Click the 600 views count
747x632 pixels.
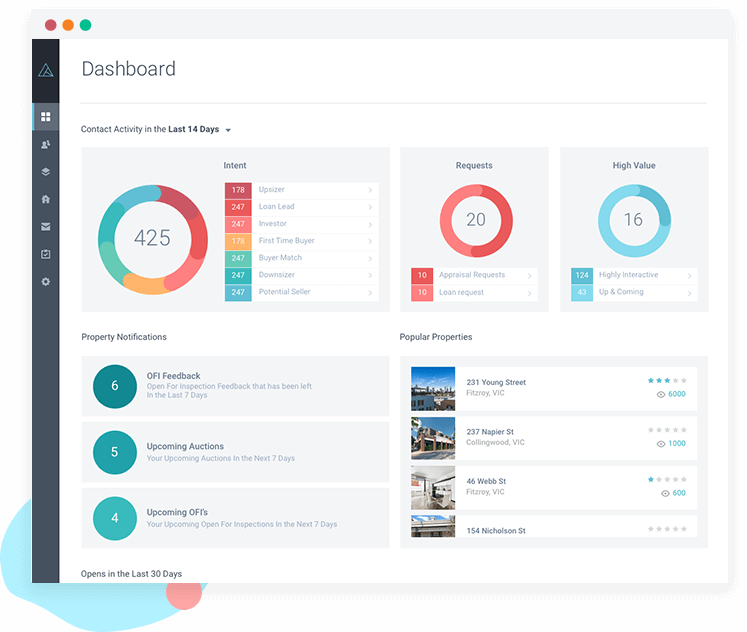point(679,493)
